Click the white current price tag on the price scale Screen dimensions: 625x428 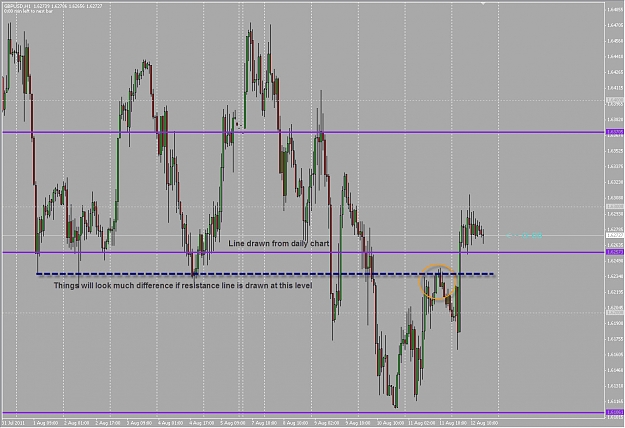pyautogui.click(x=615, y=236)
